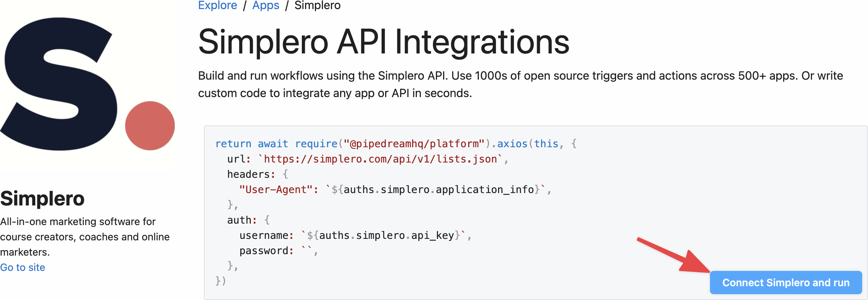The height and width of the screenshot is (300, 868).
Task: Click the Simplero breadcrumb text
Action: click(317, 5)
